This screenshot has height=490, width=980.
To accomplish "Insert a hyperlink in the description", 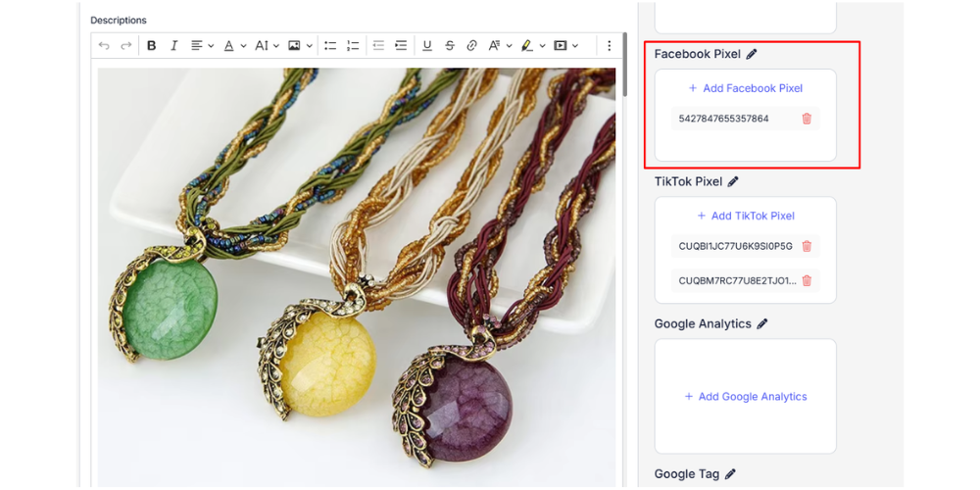I will point(471,46).
